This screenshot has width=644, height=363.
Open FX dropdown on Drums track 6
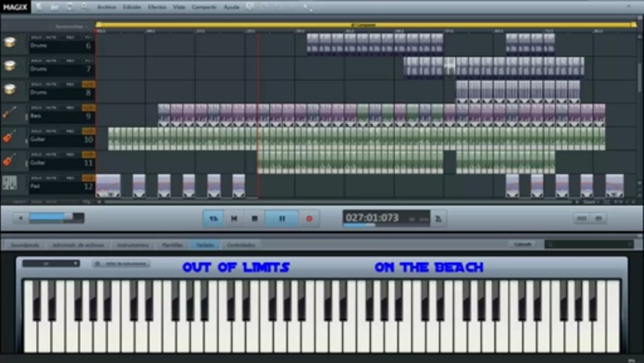[x=89, y=37]
